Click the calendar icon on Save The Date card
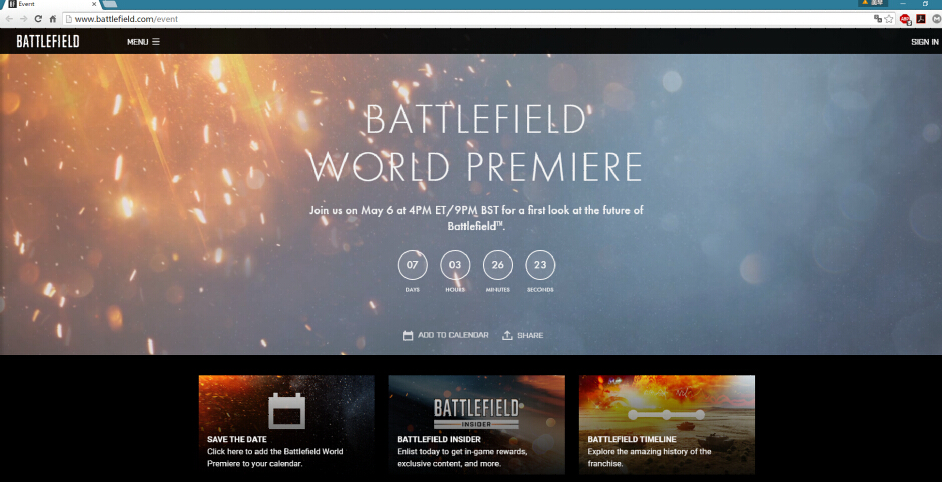Viewport: 942px width, 482px height. 287,410
